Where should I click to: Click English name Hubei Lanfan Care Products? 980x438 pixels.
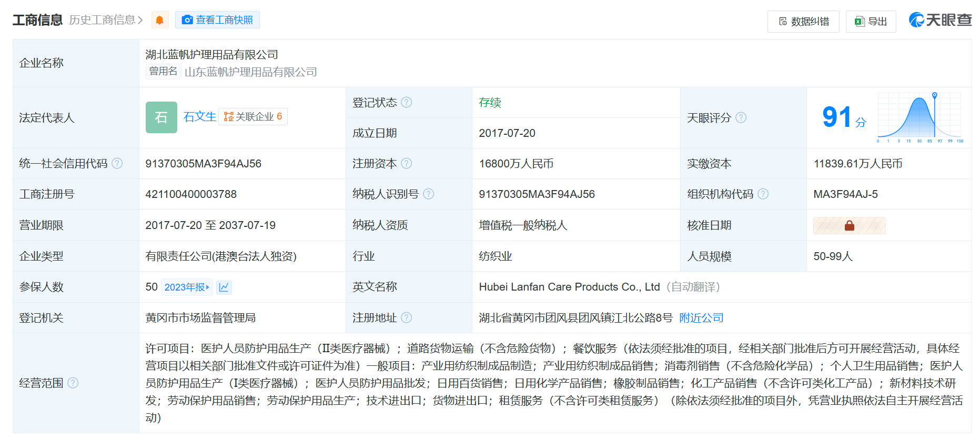pos(569,287)
